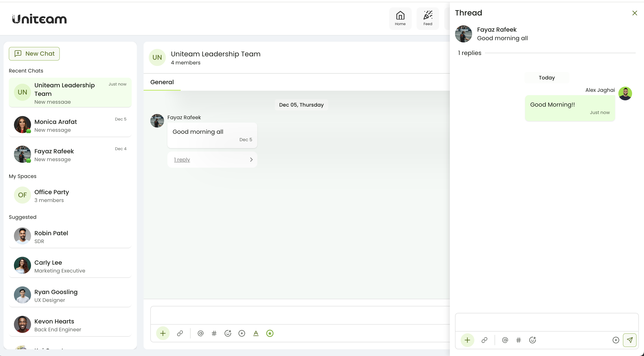Open the emoji picker in message composer
Screen dimensions: 644x356
(x=228, y=333)
